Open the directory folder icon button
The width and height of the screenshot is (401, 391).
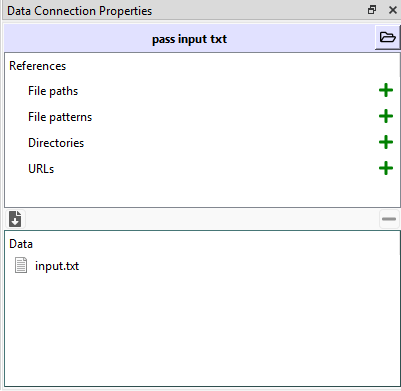point(387,37)
